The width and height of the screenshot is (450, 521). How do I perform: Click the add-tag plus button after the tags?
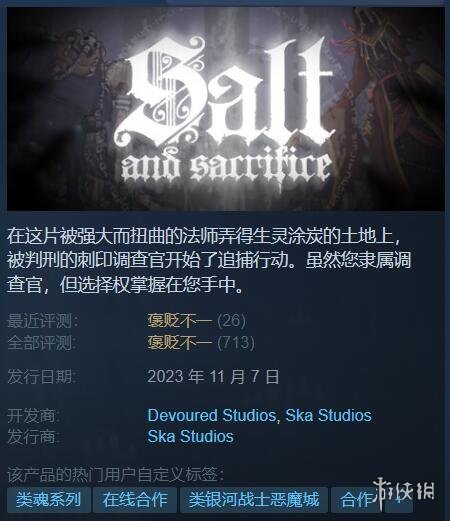pyautogui.click(x=399, y=500)
